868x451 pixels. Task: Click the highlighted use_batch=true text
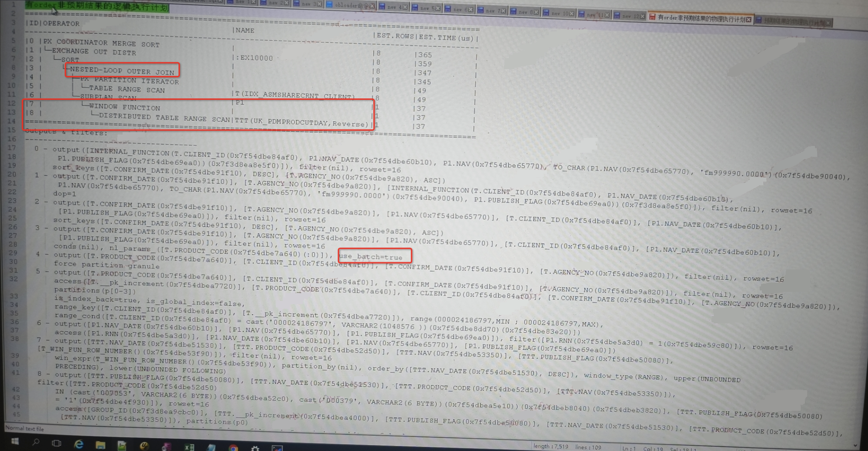click(x=371, y=257)
